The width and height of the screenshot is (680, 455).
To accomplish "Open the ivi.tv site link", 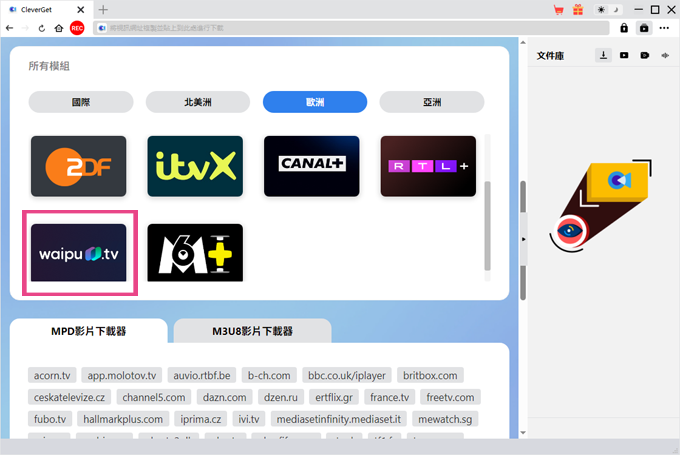I will click(249, 419).
